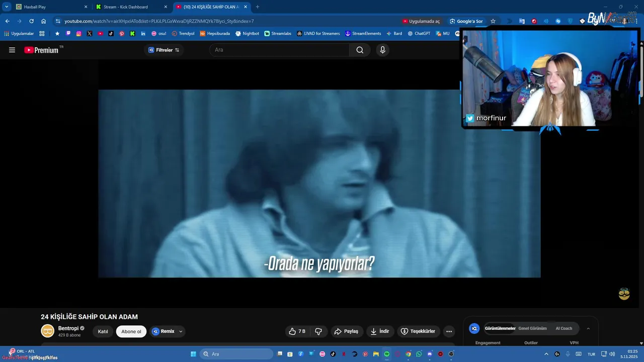Click the Shazam extension icon
644x362 pixels.
[x=558, y=21]
